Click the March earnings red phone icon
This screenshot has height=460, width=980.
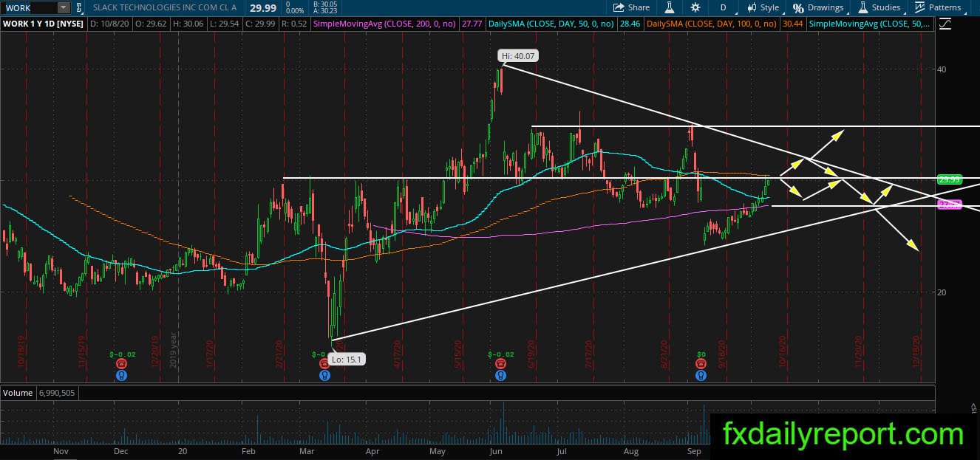point(324,364)
